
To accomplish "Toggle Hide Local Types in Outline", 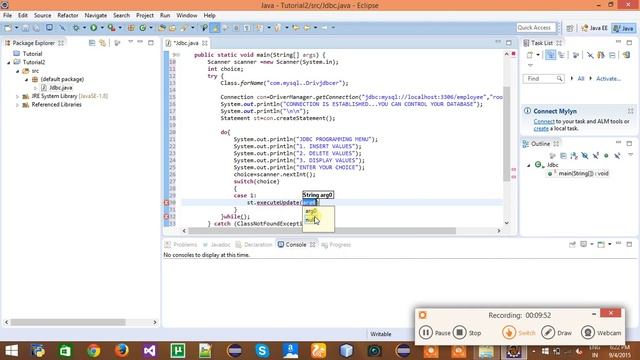I will pyautogui.click(x=617, y=156).
